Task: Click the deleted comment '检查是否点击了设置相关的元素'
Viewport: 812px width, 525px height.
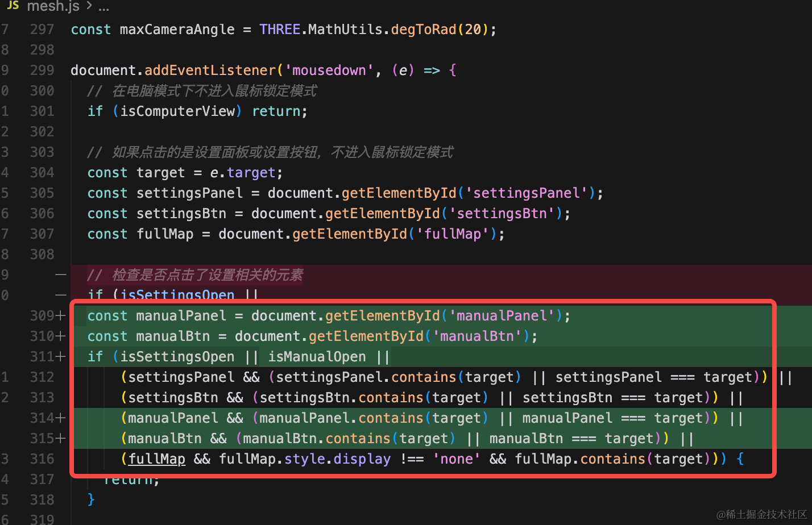Action: pos(195,275)
